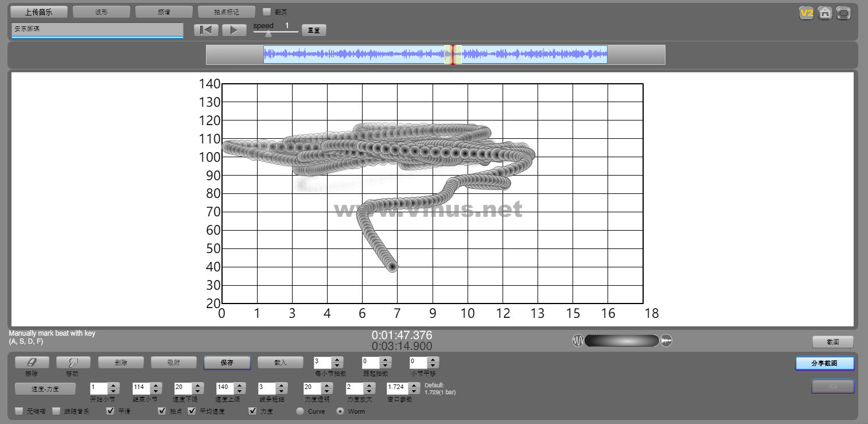
Task: Switch to the 波形 waveform view
Action: (102, 12)
